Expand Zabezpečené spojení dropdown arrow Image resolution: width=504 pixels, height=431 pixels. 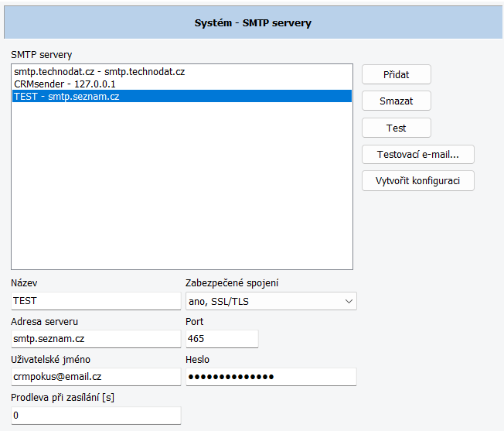[349, 301]
